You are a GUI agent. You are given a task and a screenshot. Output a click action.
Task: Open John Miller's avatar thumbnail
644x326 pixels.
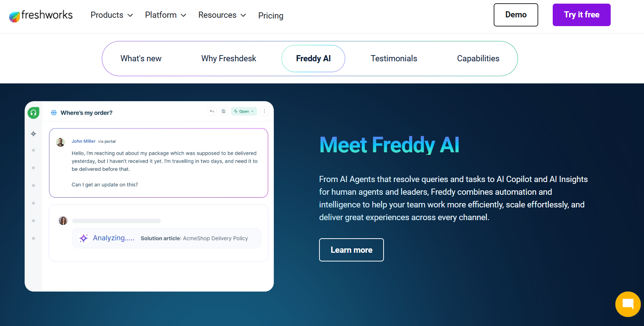[60, 142]
